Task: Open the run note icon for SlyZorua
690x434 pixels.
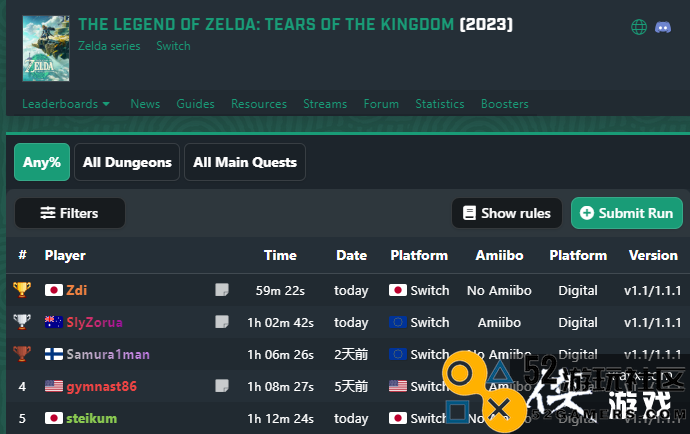Action: pos(222,322)
